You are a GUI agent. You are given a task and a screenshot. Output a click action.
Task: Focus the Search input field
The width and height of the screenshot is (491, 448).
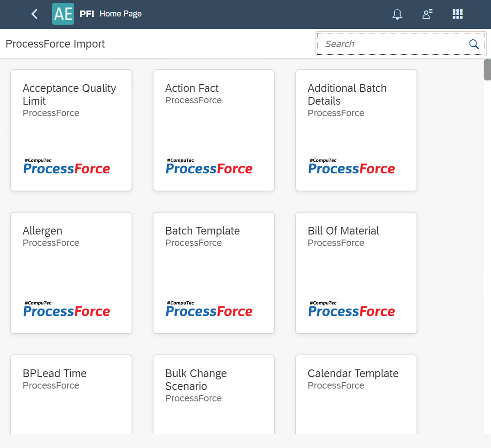tap(393, 44)
